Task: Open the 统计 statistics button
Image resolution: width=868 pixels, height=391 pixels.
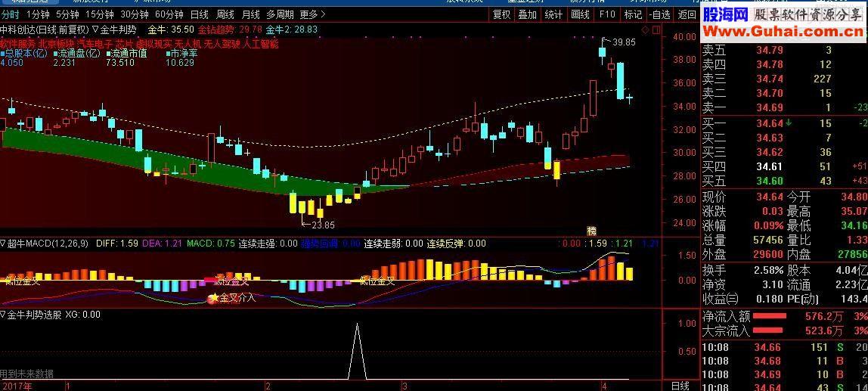Action: (x=553, y=15)
